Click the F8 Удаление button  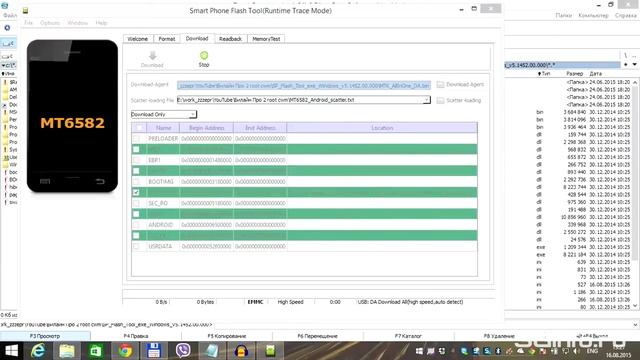click(x=499, y=336)
